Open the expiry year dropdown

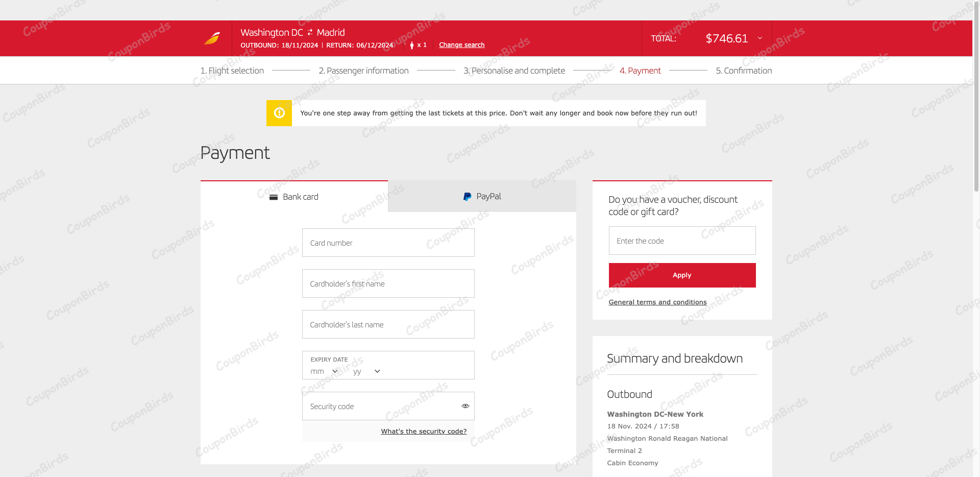[367, 371]
